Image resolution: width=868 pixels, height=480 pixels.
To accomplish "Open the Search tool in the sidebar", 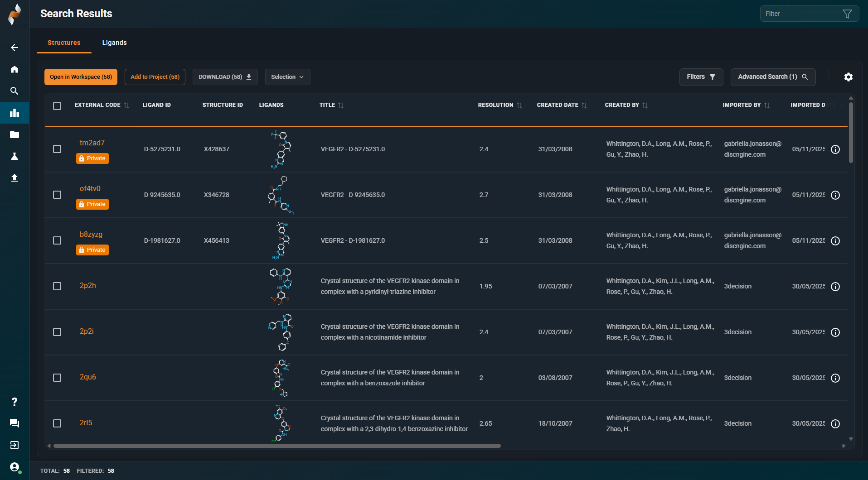I will (14, 91).
